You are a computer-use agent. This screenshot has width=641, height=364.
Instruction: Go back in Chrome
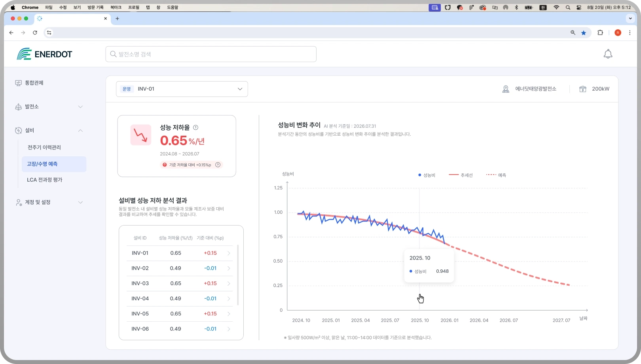[x=11, y=33]
